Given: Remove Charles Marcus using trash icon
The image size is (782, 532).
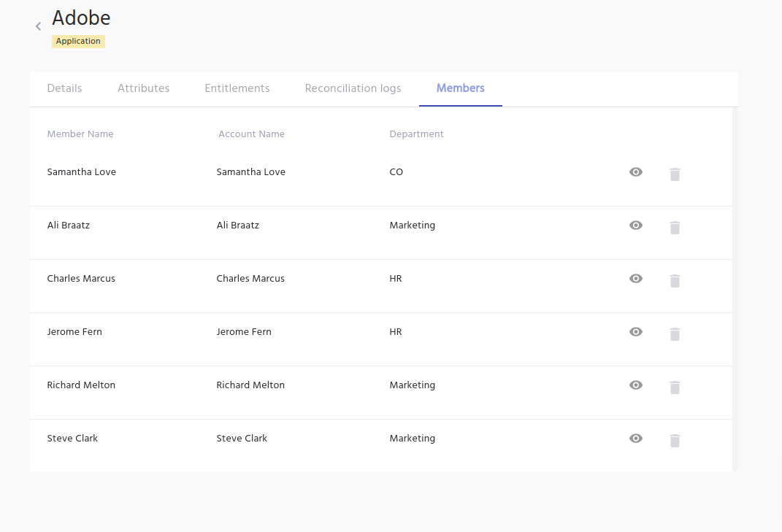Looking at the screenshot, I should [675, 280].
